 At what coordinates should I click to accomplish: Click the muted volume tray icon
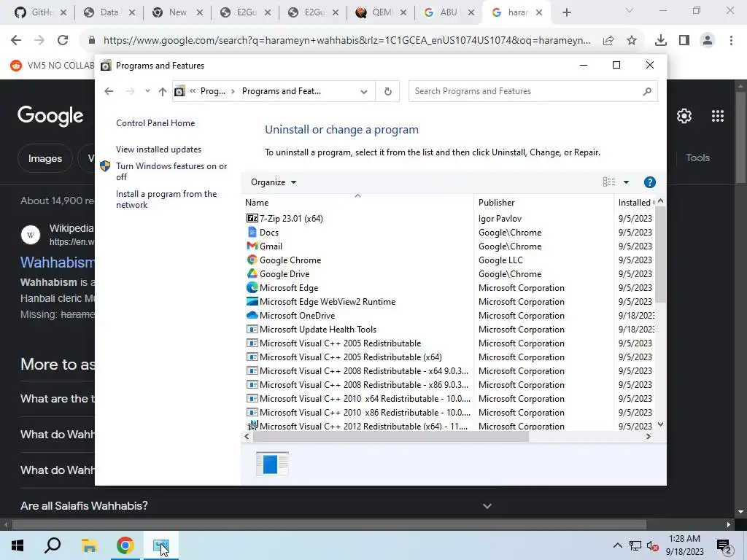click(x=653, y=546)
